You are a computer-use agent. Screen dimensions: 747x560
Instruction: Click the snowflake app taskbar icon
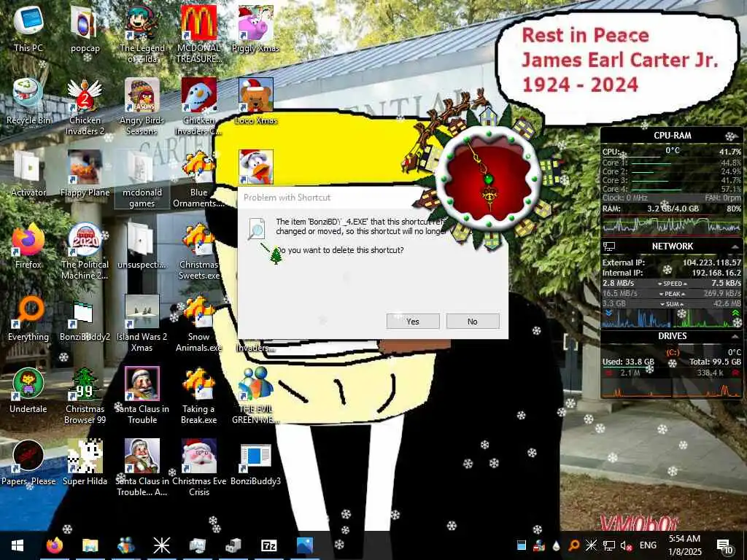click(x=161, y=545)
